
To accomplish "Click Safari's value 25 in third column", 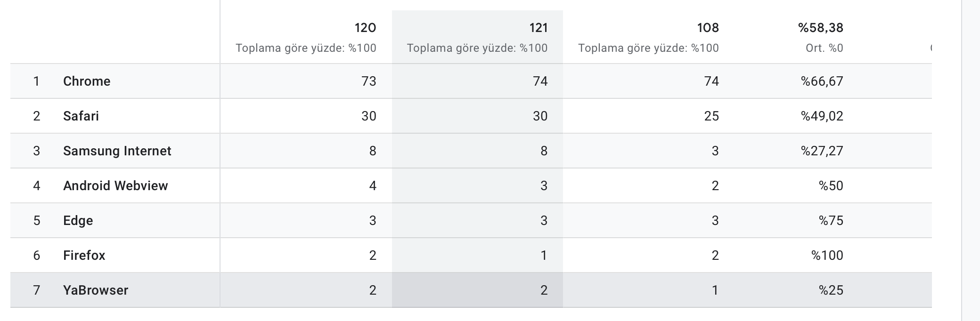I will (711, 116).
